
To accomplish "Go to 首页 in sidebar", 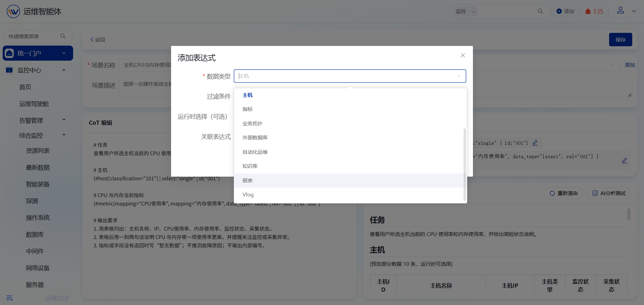I will (25, 87).
